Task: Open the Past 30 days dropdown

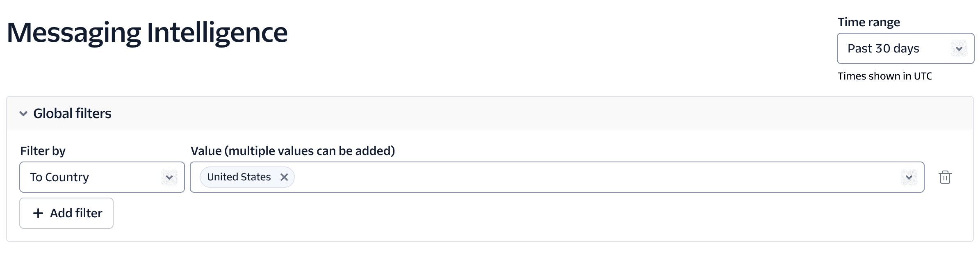Action: point(898,49)
